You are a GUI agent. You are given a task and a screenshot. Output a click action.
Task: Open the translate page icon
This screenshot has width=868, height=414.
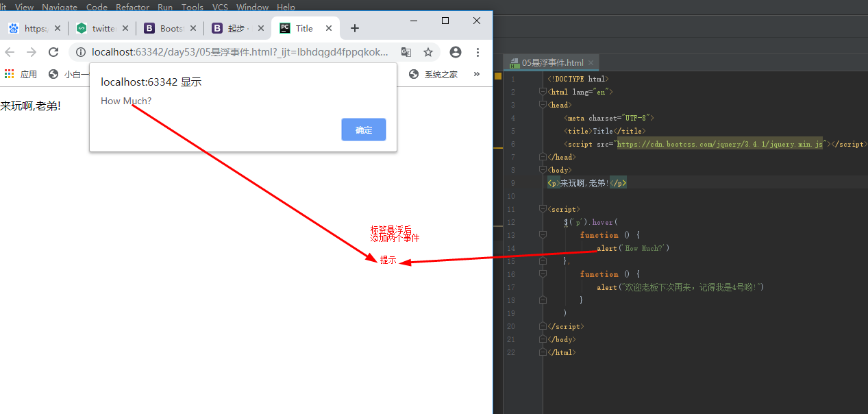406,52
